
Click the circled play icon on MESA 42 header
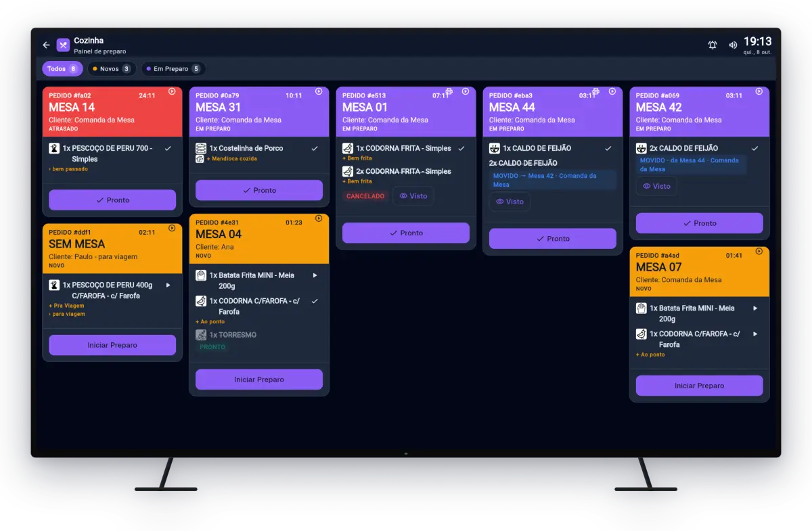759,91
